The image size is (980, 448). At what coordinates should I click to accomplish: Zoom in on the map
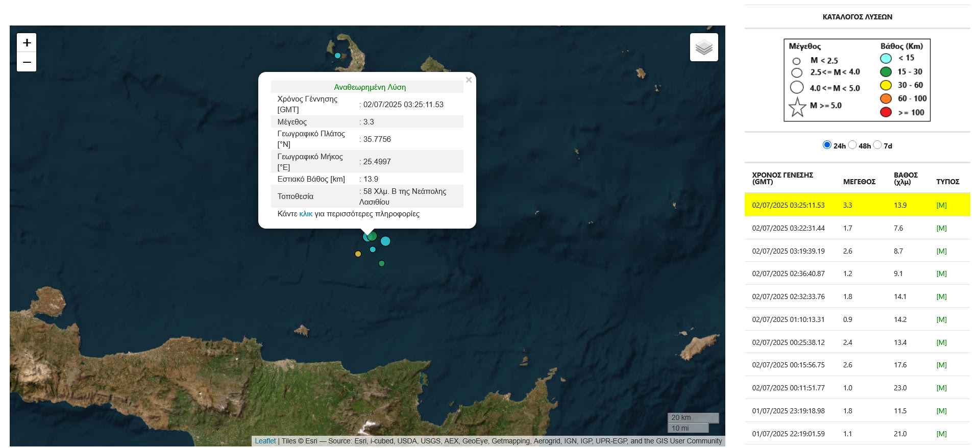point(27,43)
